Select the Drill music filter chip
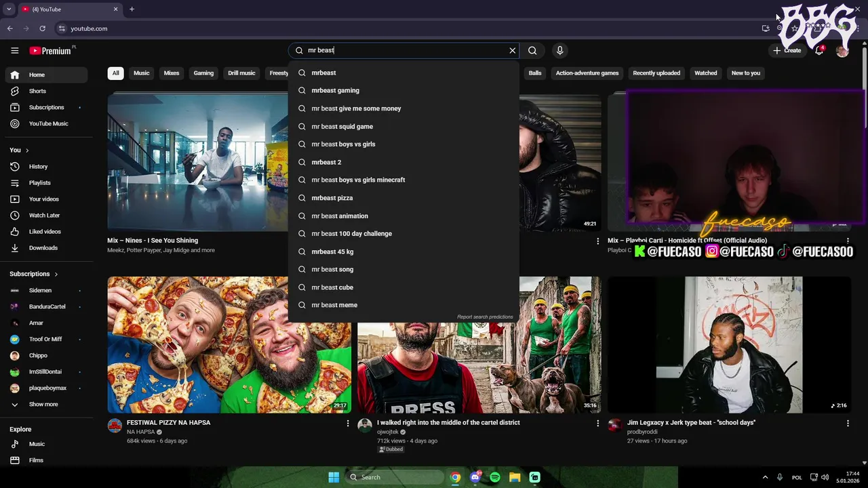This screenshot has height=488, width=868. [241, 73]
